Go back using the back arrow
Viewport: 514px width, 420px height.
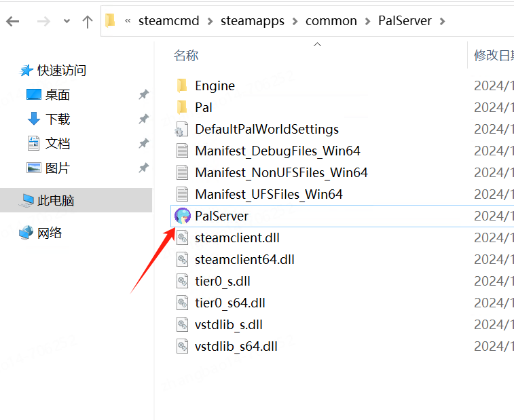click(13, 22)
